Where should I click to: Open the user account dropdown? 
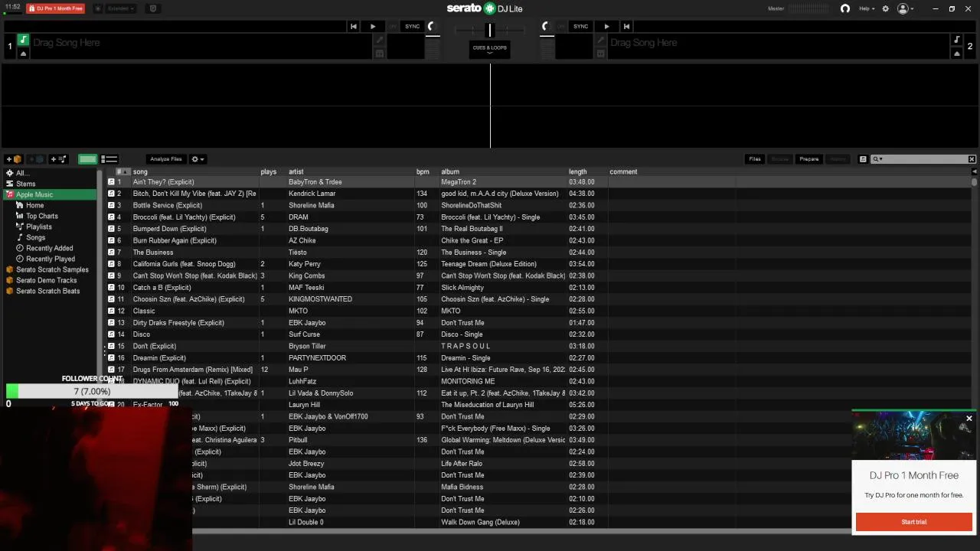pos(906,8)
